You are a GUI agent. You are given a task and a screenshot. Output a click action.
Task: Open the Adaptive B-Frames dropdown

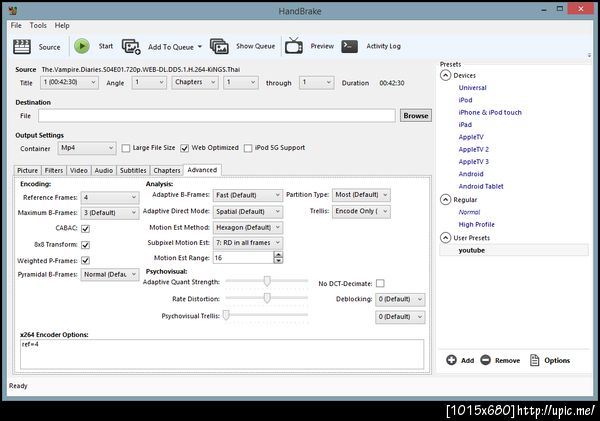tap(248, 195)
